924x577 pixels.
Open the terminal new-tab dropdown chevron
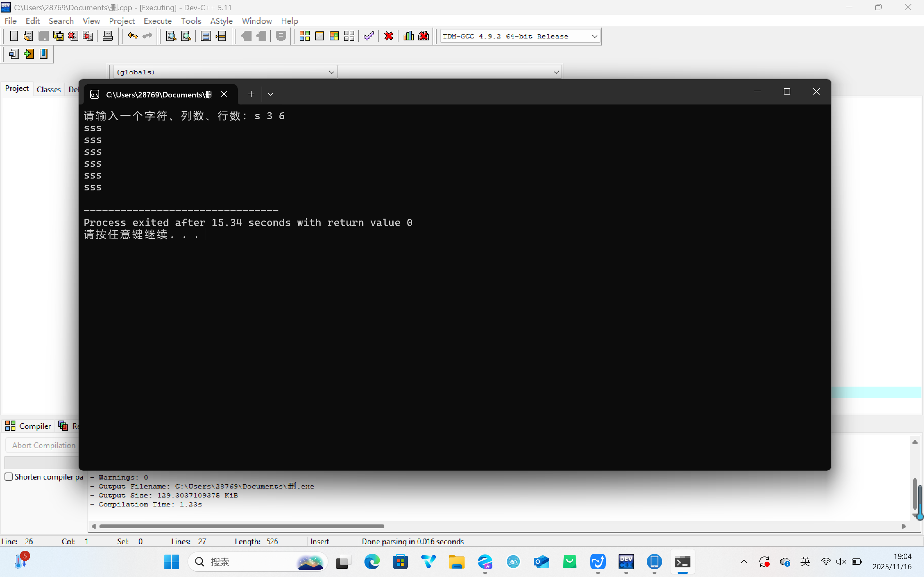[x=270, y=94]
